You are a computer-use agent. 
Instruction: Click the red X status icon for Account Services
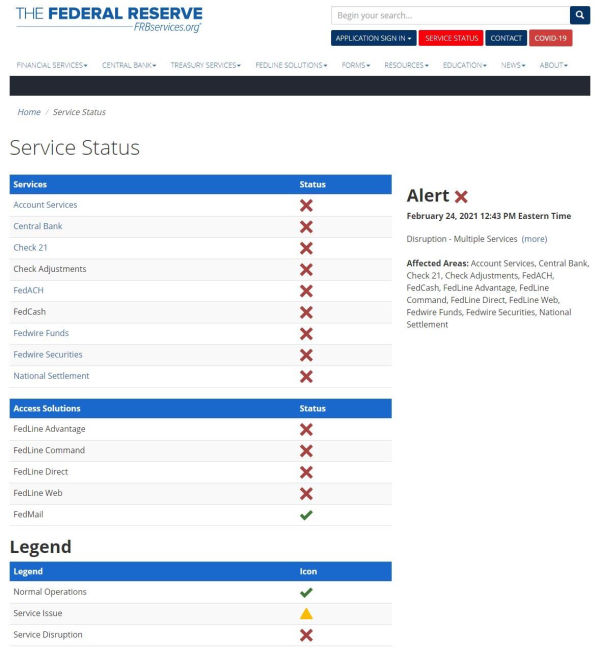[306, 205]
